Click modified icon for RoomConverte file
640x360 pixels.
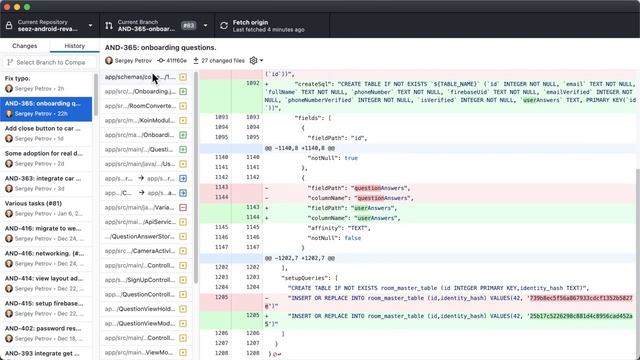click(183, 106)
